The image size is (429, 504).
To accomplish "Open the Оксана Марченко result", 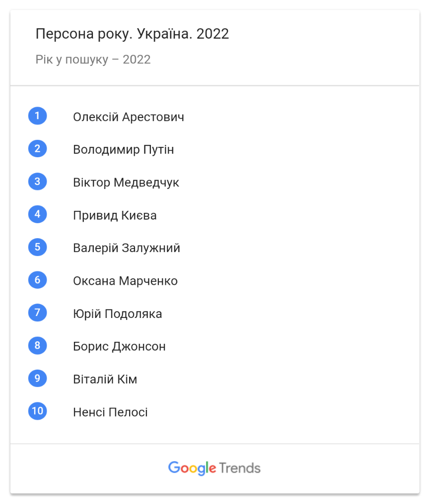I will [x=125, y=281].
